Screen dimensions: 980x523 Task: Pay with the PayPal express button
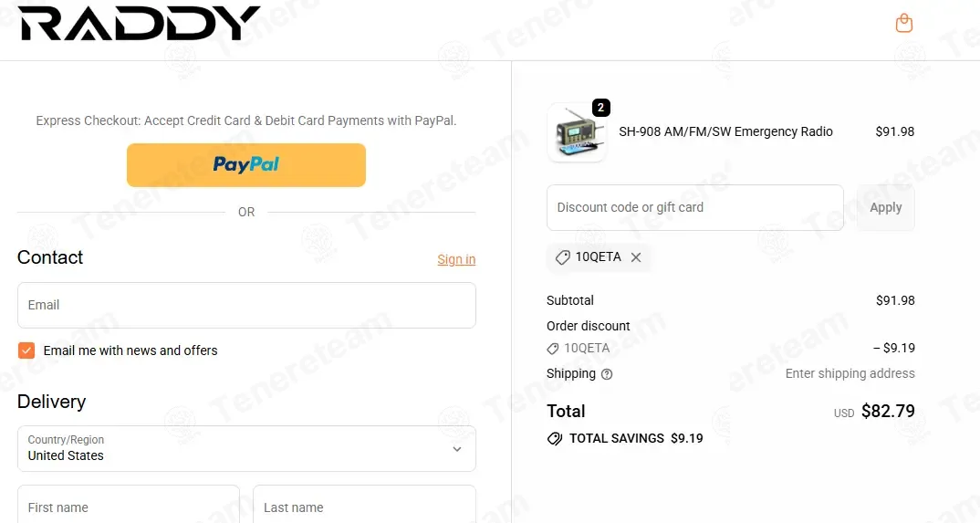[x=246, y=165]
